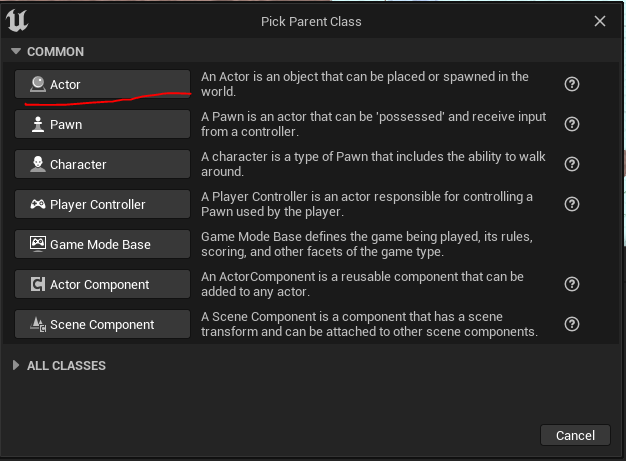Choose Game Mode Base class
This screenshot has height=461, width=626.
click(102, 244)
